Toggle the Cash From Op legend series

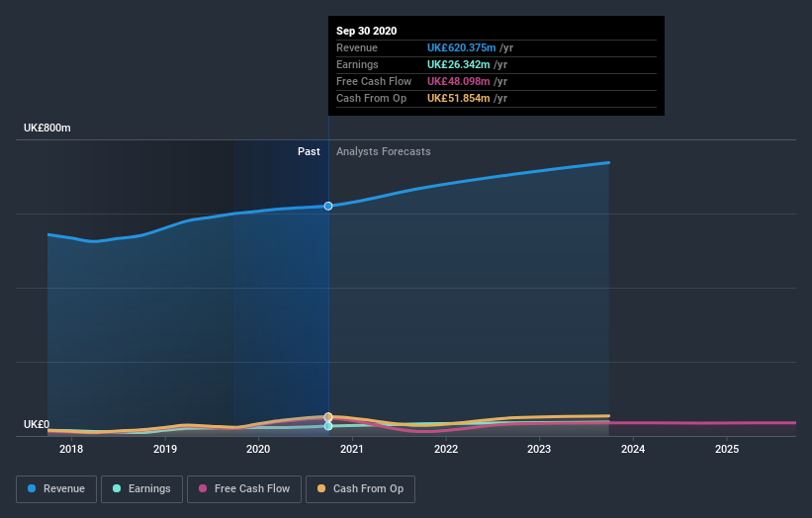click(360, 489)
